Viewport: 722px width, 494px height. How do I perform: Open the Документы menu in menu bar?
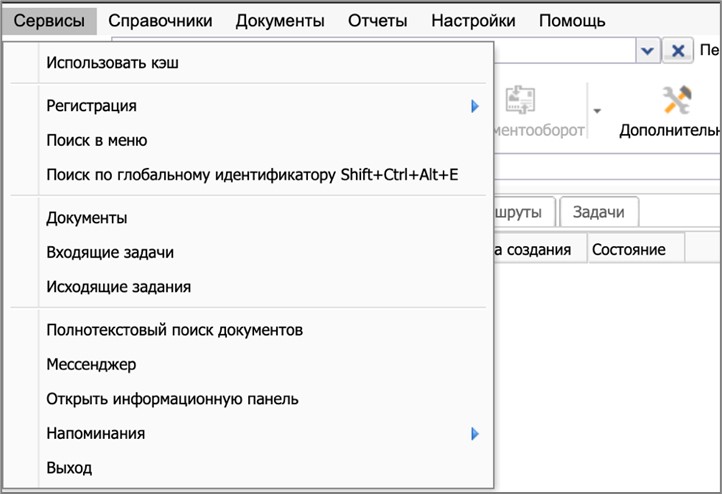point(280,20)
